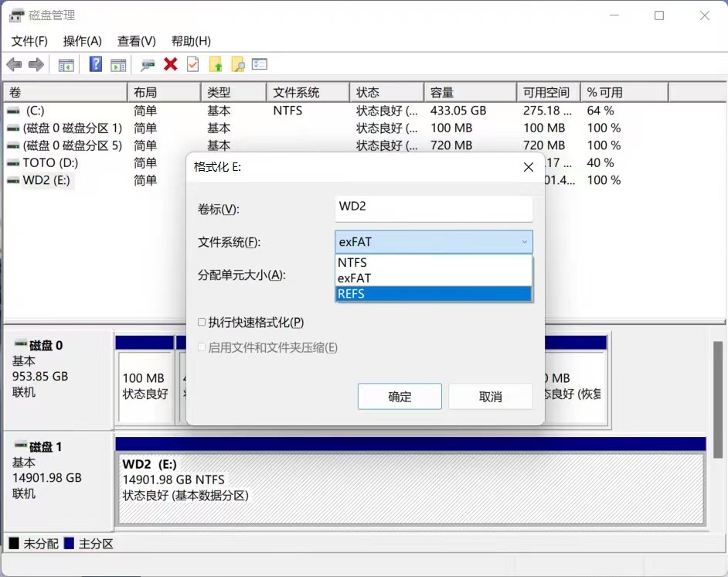The image size is (728, 577).
Task: Click the blue 主分区 legend swatch
Action: pyautogui.click(x=70, y=543)
